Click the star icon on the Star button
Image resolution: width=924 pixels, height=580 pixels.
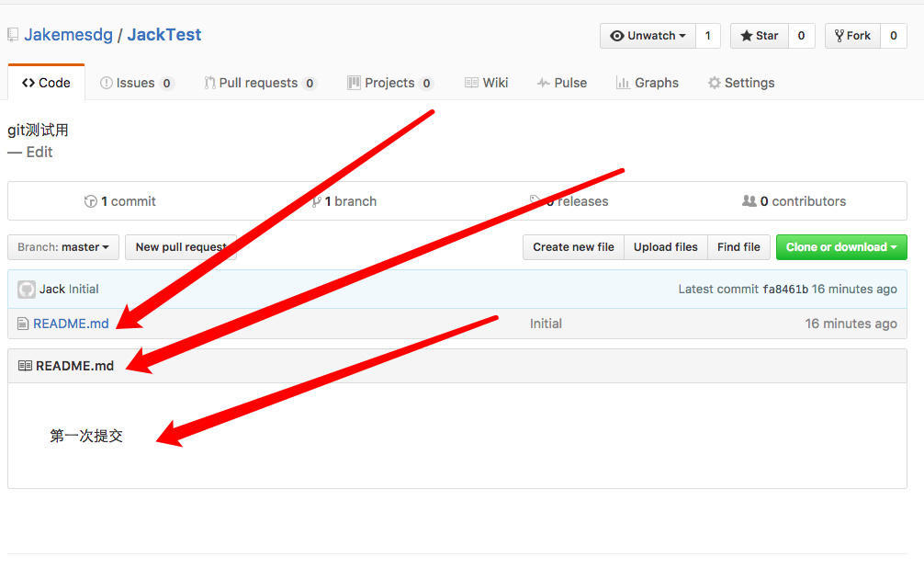tap(747, 36)
